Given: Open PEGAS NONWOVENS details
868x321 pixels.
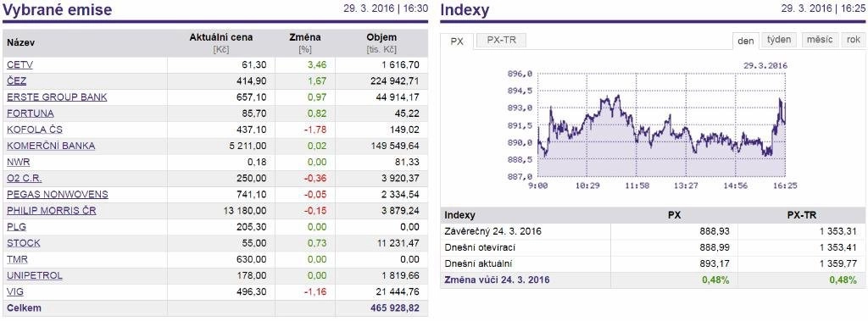Looking at the screenshot, I should [x=58, y=195].
